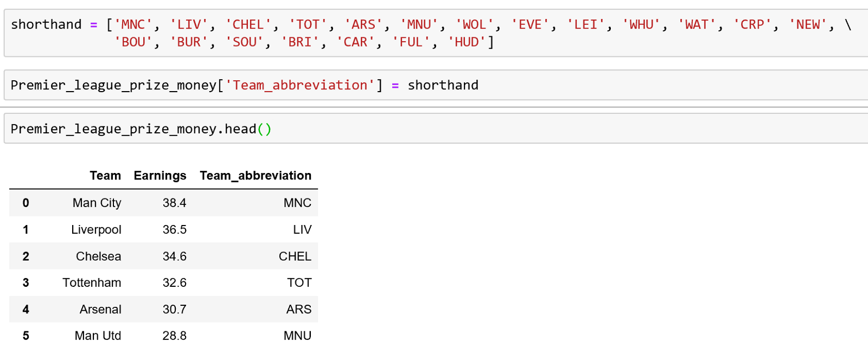Click the 'NEW' string in the list

click(808, 25)
